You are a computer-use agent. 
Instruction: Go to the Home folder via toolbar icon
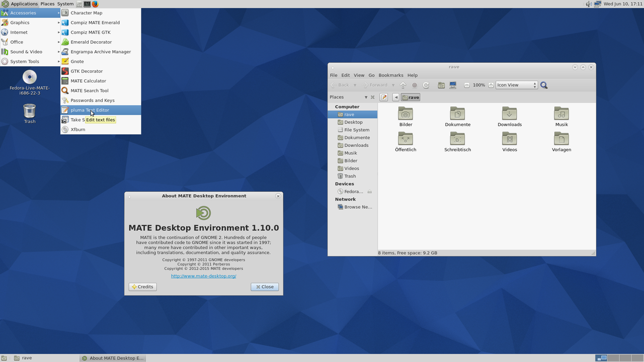coord(441,85)
